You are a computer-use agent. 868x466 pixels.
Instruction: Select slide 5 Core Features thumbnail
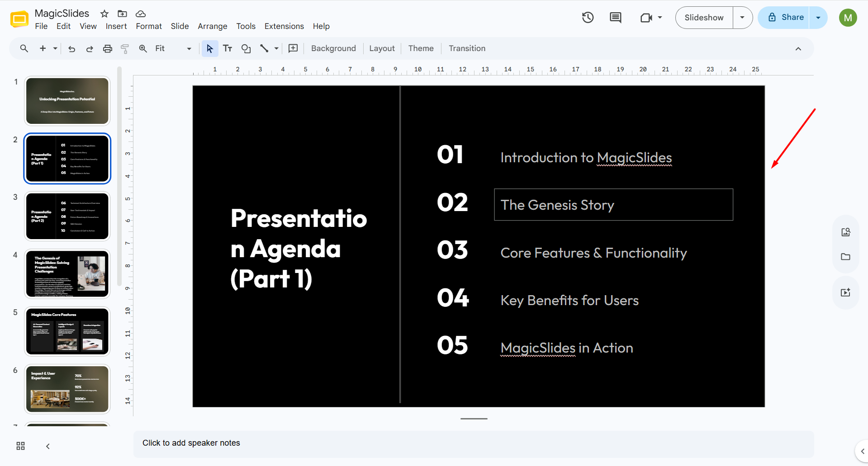(67, 331)
